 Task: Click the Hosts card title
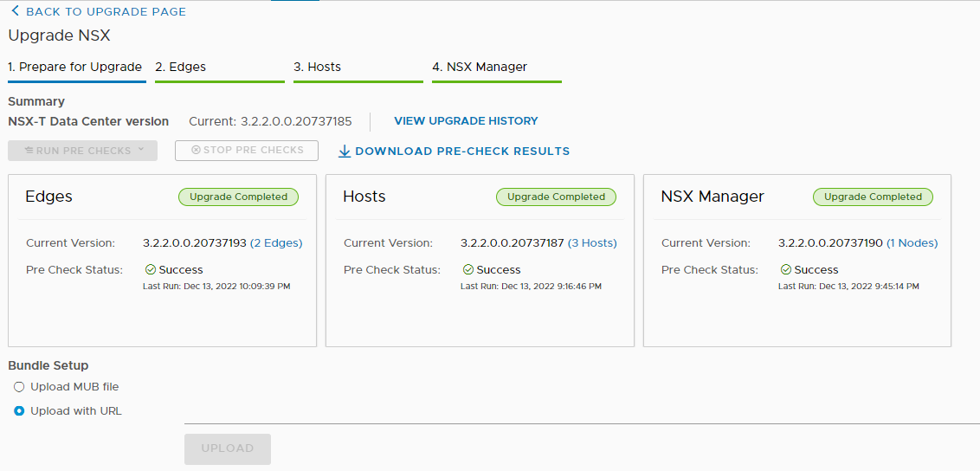pos(364,197)
